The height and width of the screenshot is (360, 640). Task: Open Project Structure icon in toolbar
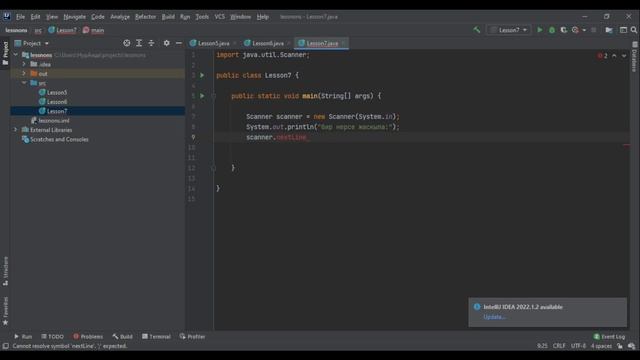(x=609, y=30)
